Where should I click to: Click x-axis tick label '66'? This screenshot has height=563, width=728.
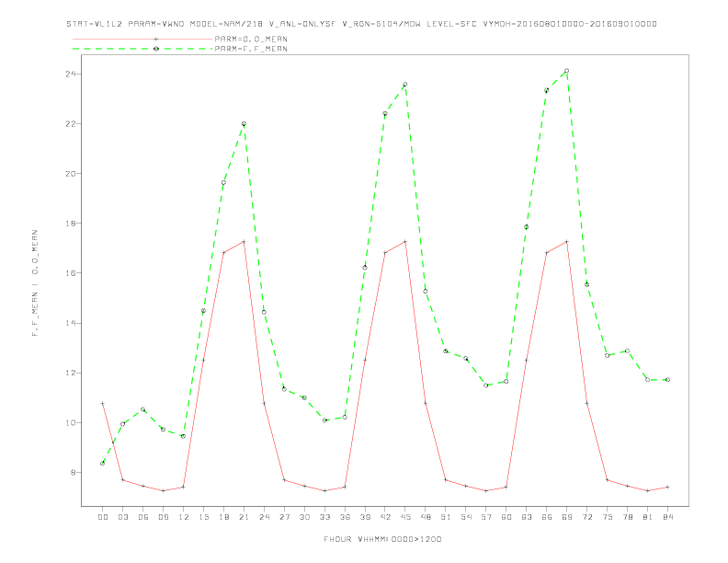coord(547,517)
